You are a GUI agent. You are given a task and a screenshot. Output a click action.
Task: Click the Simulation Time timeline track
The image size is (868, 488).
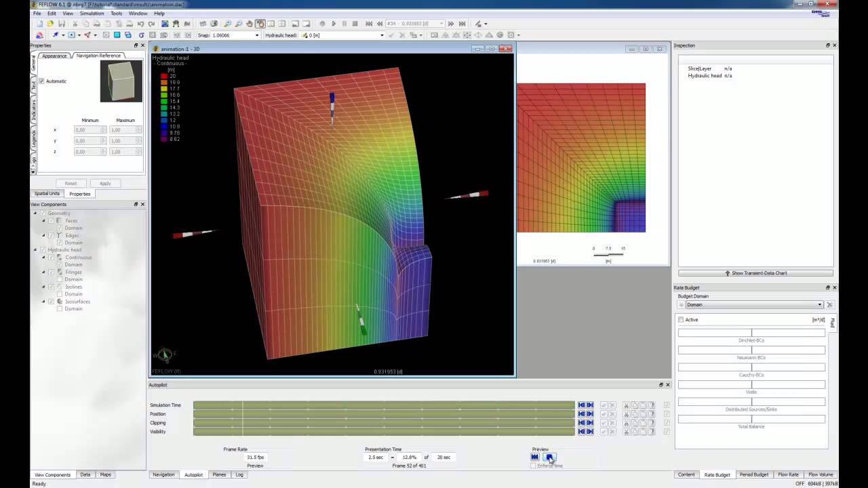pos(384,405)
